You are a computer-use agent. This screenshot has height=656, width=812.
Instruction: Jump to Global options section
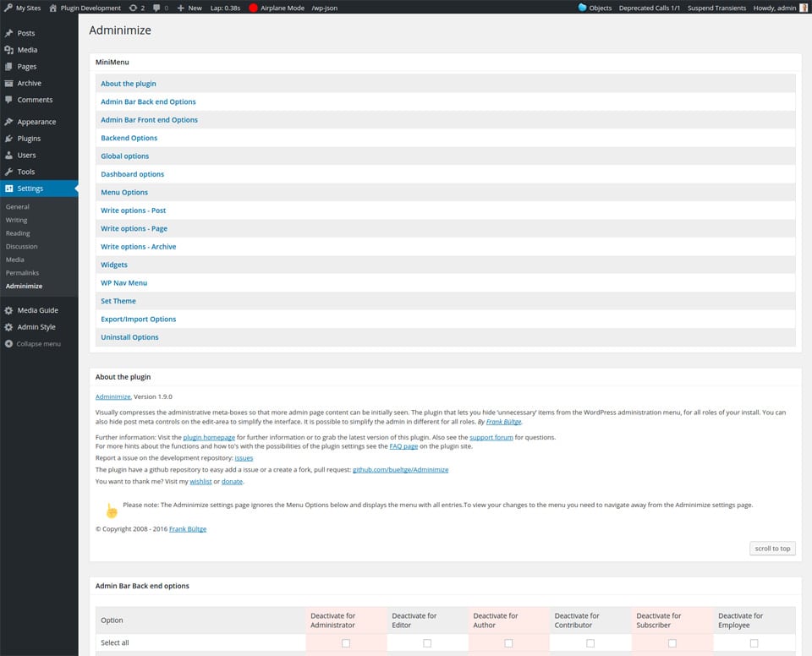click(125, 156)
